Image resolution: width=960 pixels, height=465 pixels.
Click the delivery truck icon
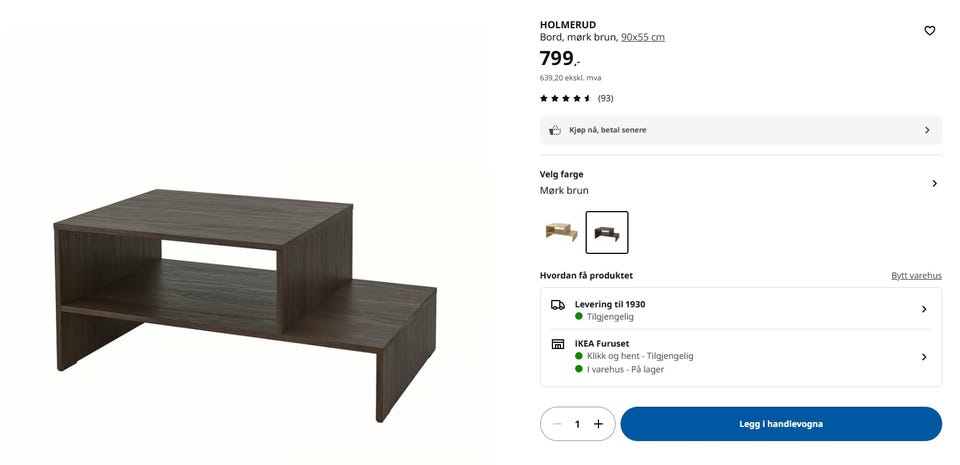tap(558, 305)
